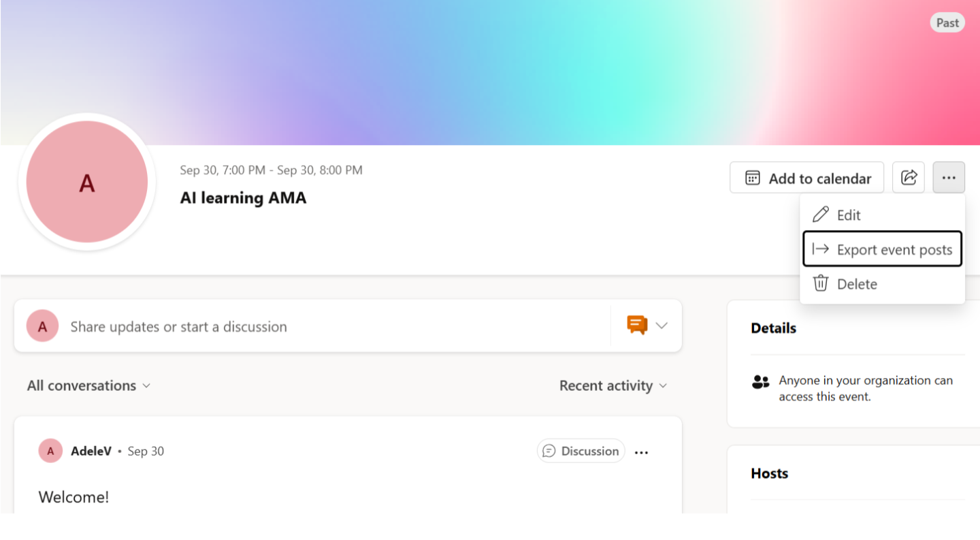Click the ellipsis on AdeleV's post
980x540 pixels.
[x=641, y=451]
